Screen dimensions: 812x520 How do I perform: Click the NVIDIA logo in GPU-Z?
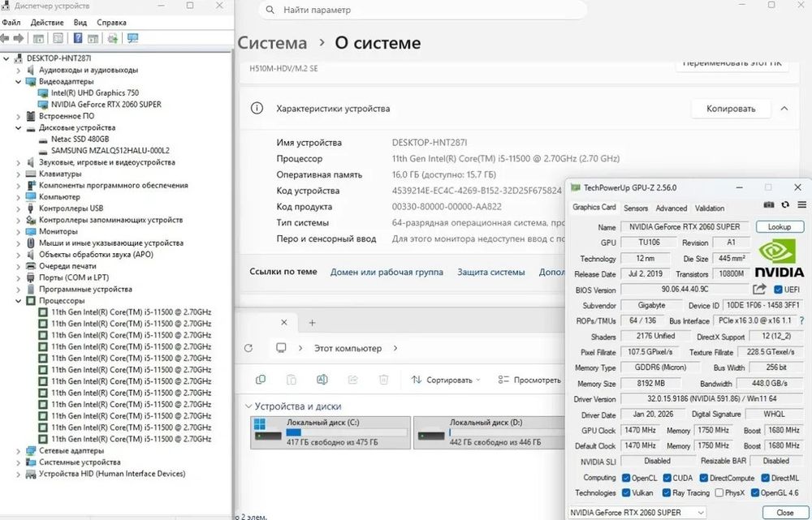click(780, 258)
